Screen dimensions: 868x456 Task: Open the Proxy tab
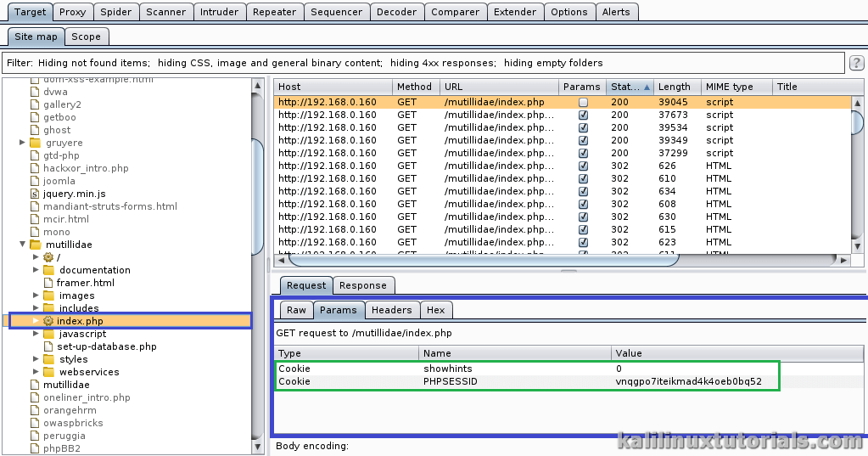[x=73, y=12]
